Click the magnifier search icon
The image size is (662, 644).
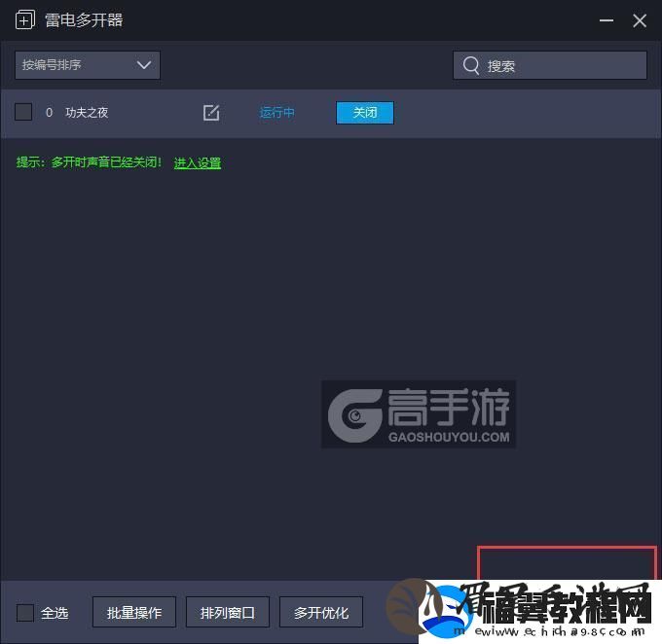coord(471,65)
